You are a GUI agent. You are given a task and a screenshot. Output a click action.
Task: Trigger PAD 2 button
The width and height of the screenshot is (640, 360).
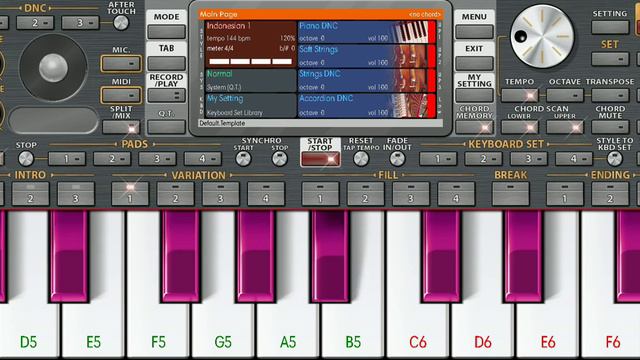coord(112,158)
